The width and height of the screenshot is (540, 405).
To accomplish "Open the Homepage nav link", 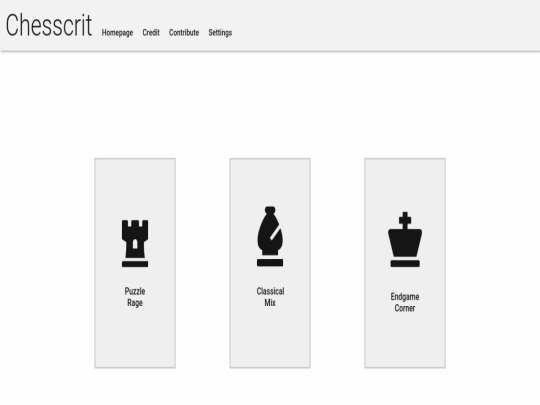I will [x=117, y=33].
